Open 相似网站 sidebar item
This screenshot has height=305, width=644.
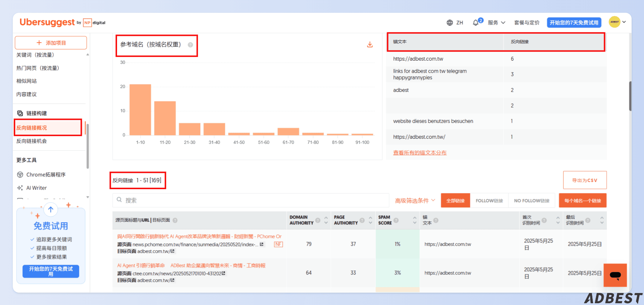click(x=27, y=81)
